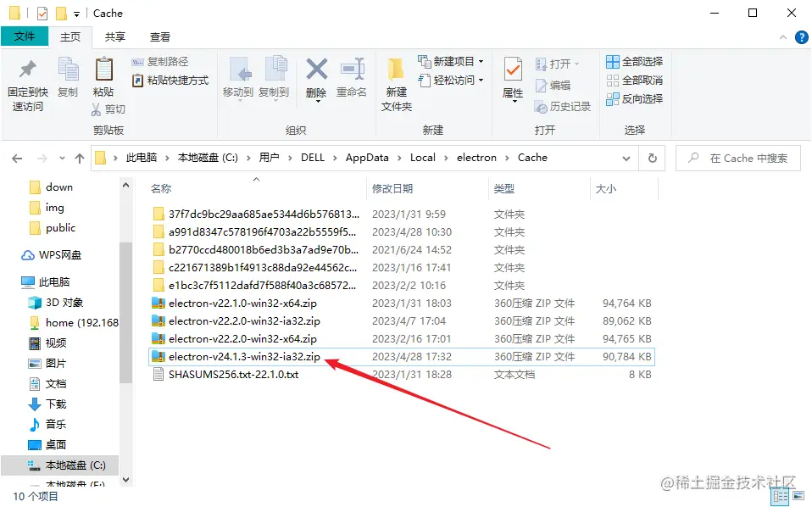
Task: Click Invert Selection (反向选择)
Action: point(634,99)
